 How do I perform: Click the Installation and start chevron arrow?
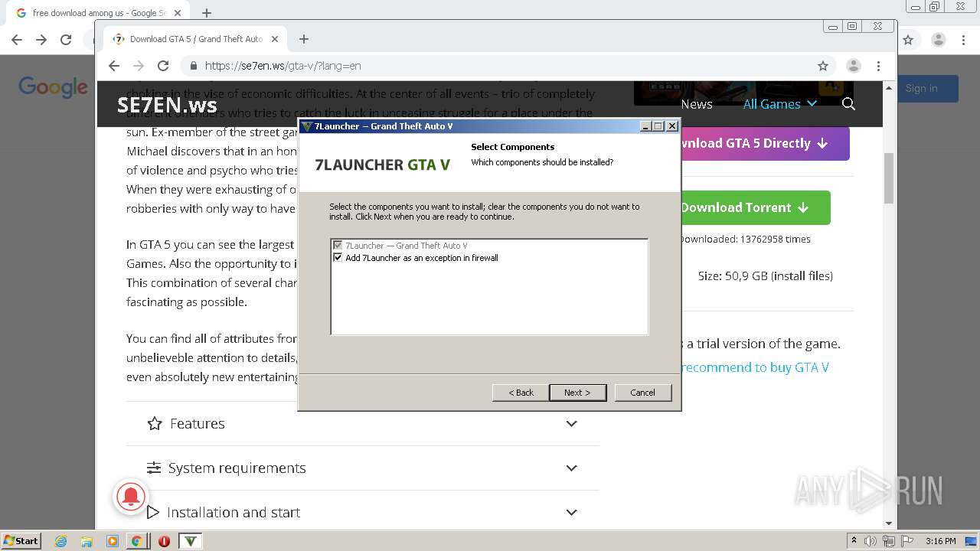[571, 512]
